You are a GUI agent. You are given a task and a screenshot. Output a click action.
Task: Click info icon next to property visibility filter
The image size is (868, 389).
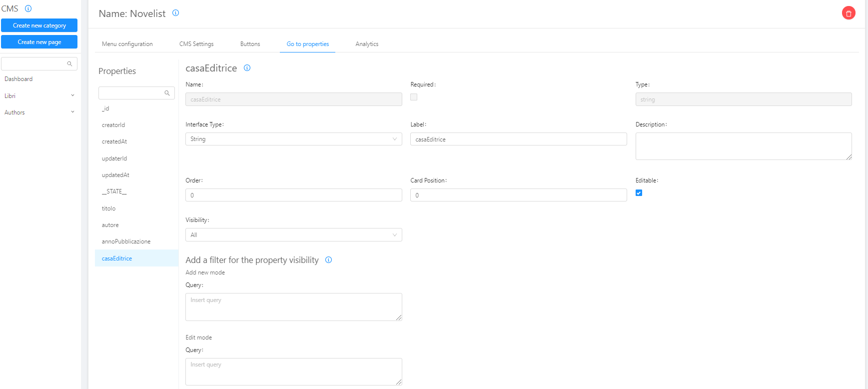click(328, 260)
